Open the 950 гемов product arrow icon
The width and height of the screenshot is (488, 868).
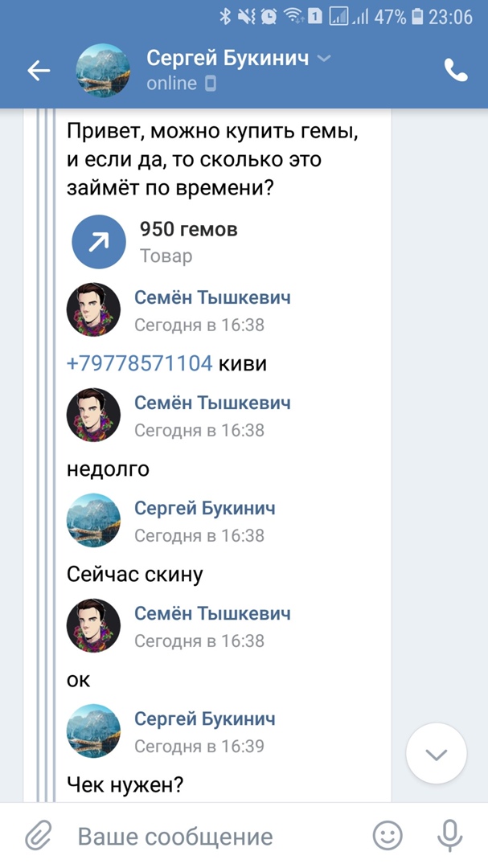click(99, 242)
